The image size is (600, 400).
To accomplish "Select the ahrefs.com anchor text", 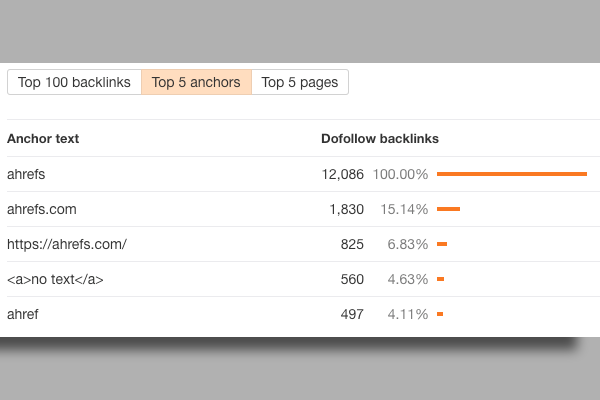I will point(42,209).
